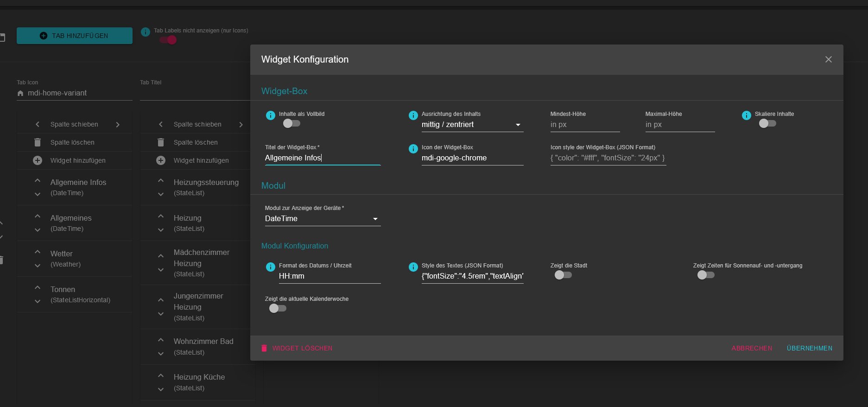Select the Wetter (Weather) widget entry
This screenshot has width=868, height=407.
tap(74, 259)
